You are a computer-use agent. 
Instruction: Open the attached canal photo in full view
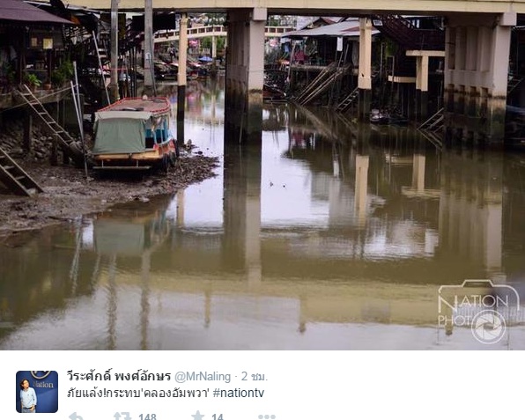click(262, 174)
